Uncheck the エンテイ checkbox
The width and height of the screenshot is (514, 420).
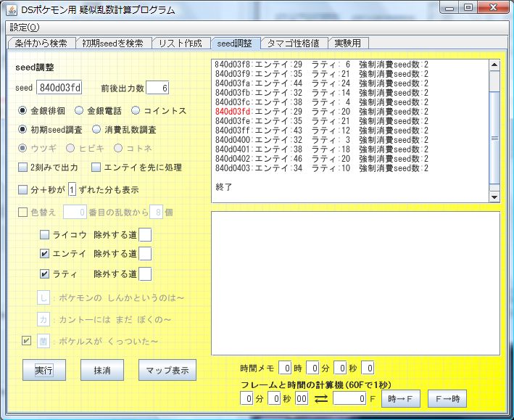pyautogui.click(x=44, y=254)
